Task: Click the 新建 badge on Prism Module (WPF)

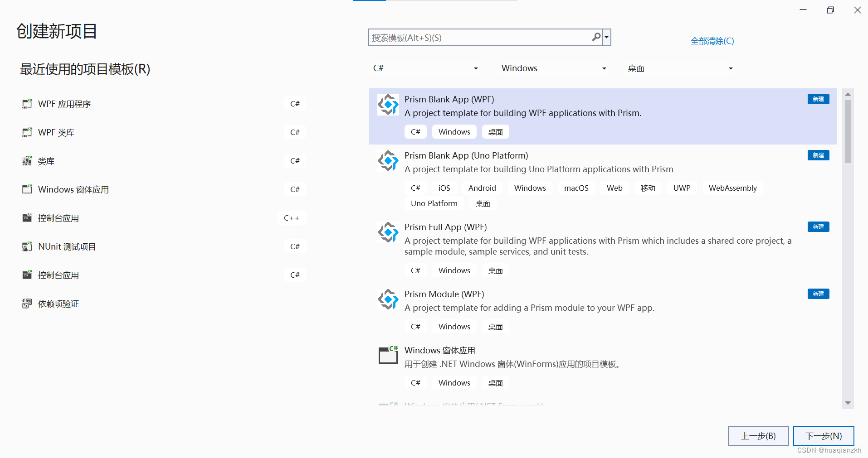Action: pos(818,294)
